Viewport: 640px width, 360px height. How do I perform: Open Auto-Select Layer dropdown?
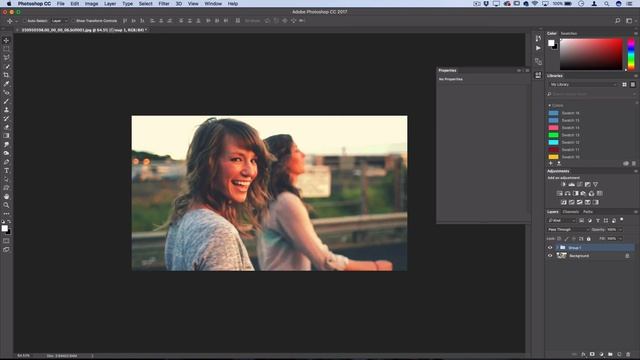60,21
